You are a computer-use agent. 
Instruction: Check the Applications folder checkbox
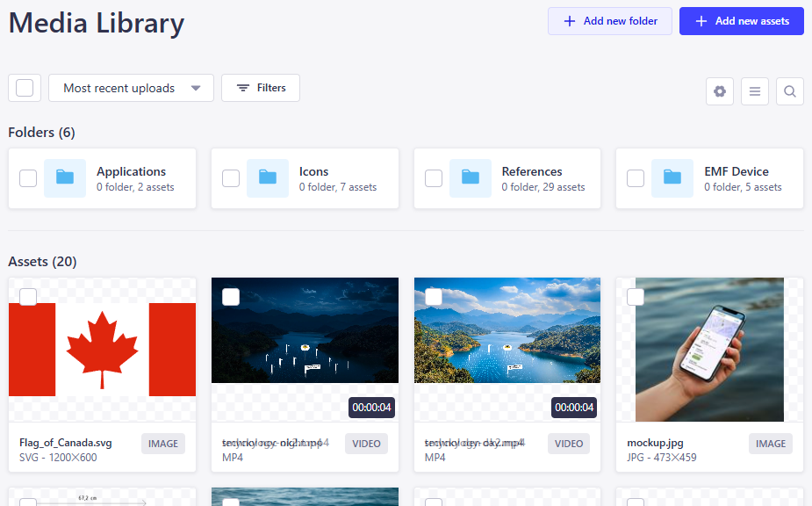pos(28,178)
